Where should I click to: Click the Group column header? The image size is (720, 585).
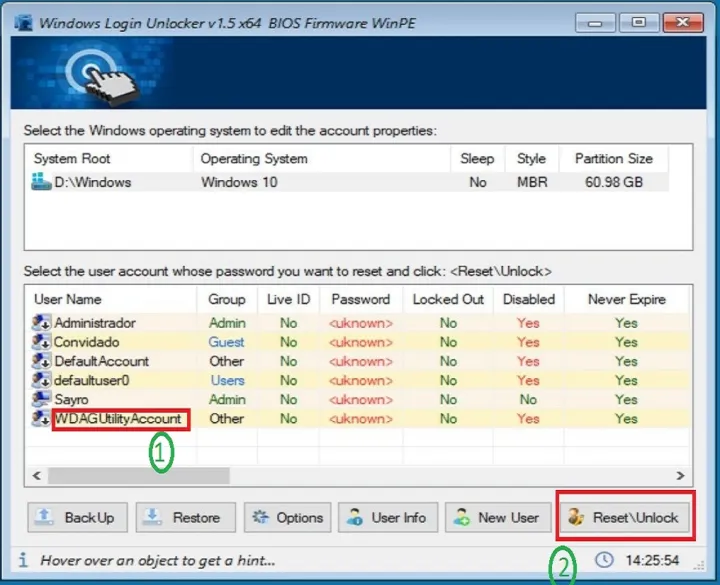coord(227,299)
